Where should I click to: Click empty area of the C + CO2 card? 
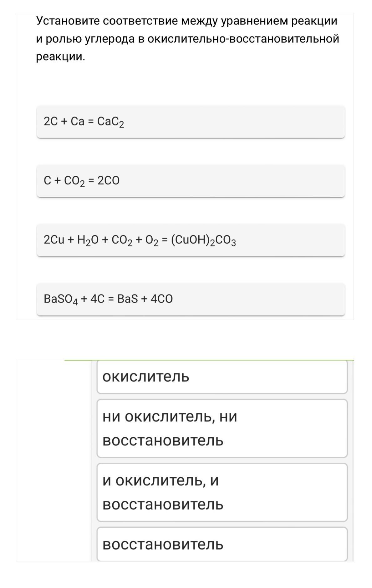coord(232,181)
